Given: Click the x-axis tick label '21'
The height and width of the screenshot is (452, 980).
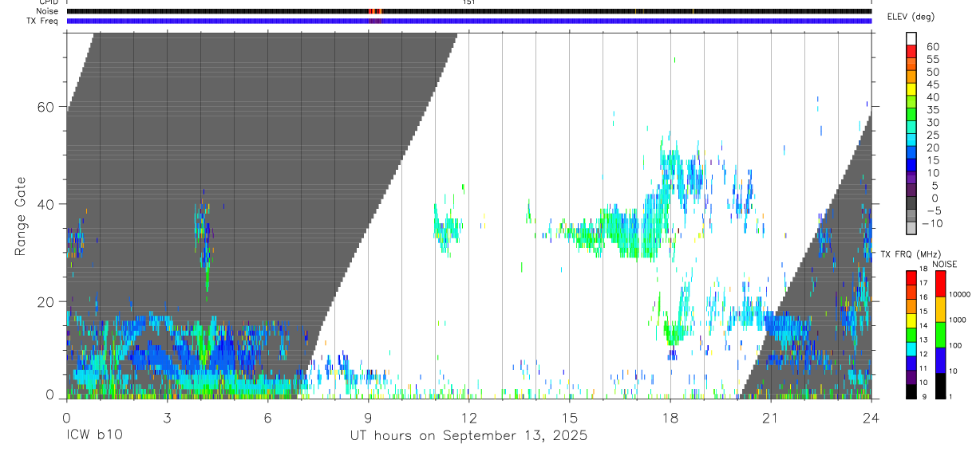Looking at the screenshot, I should tap(770, 417).
